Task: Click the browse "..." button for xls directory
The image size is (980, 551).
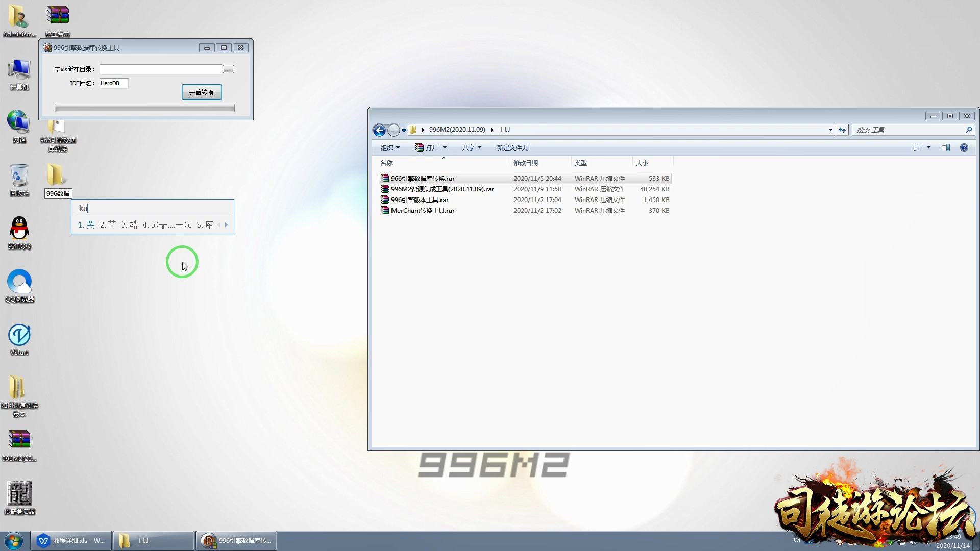Action: pyautogui.click(x=228, y=69)
